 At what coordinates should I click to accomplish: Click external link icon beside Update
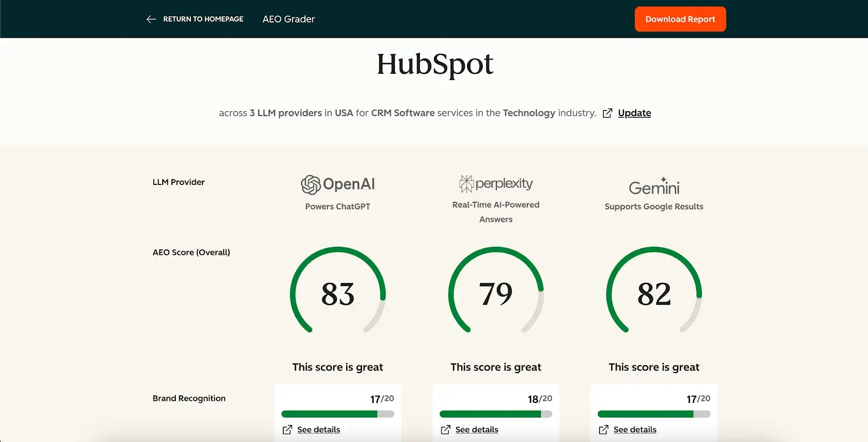(608, 113)
